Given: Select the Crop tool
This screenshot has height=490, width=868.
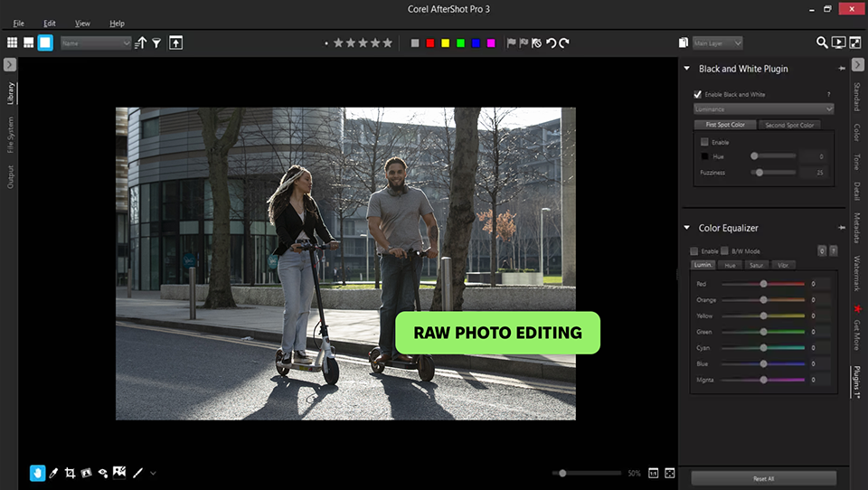Looking at the screenshot, I should (70, 472).
